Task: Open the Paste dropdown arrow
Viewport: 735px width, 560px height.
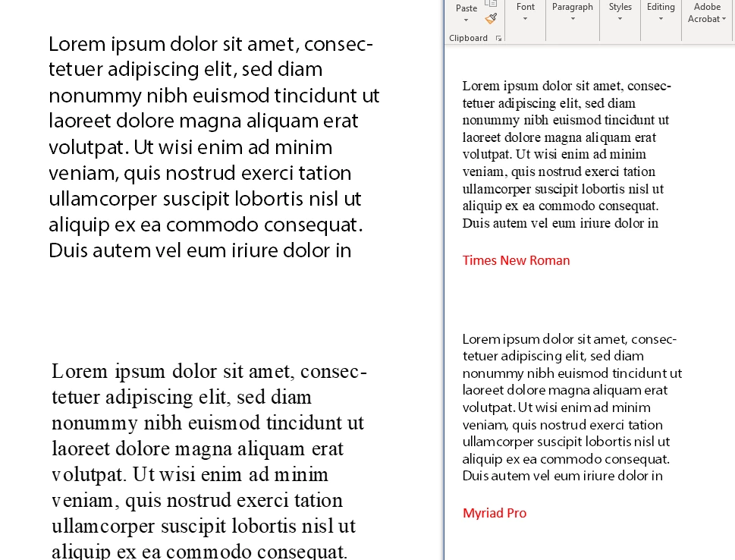Action: coord(466,20)
